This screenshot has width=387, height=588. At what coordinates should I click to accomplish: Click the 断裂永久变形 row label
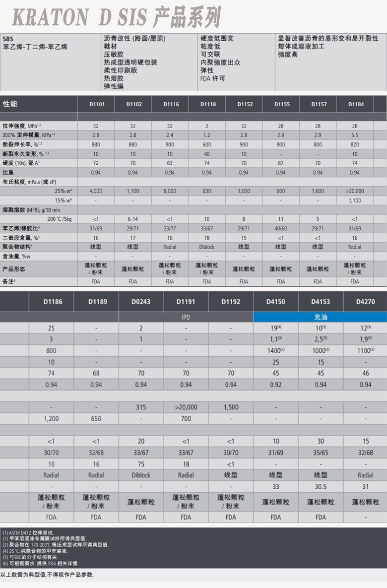point(26,154)
